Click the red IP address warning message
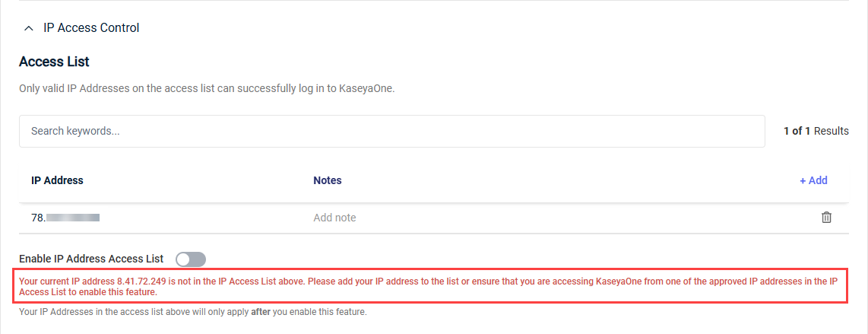 (429, 286)
